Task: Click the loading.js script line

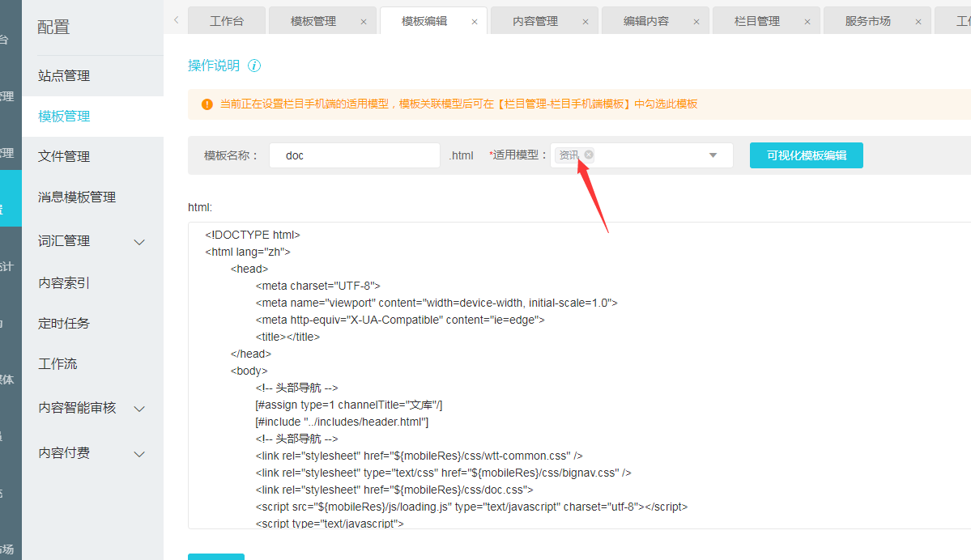Action: pos(471,507)
